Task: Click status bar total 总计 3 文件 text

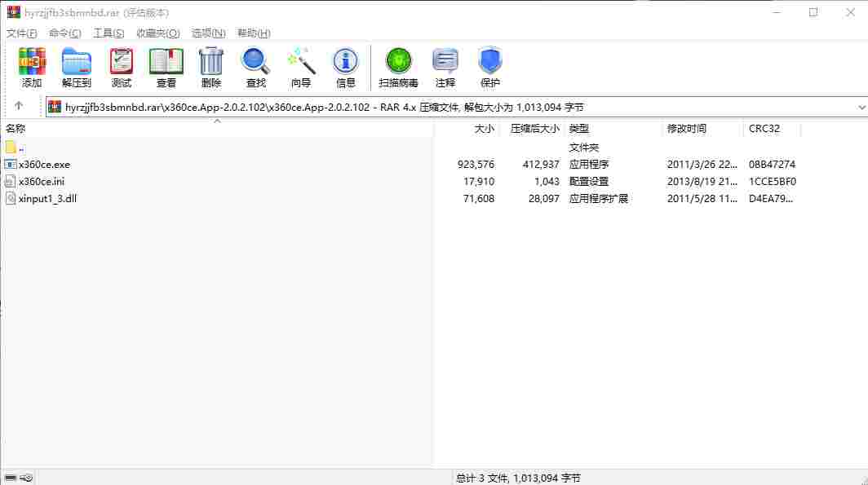Action: click(518, 478)
